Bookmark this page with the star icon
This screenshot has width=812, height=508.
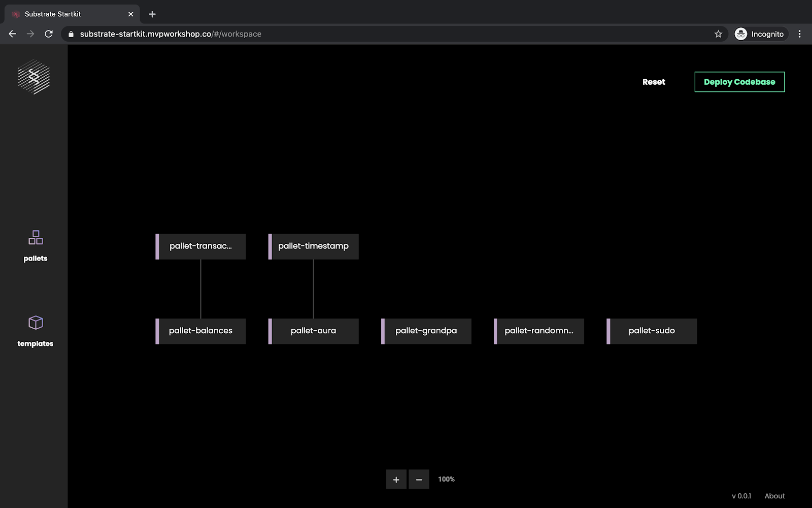(x=718, y=34)
